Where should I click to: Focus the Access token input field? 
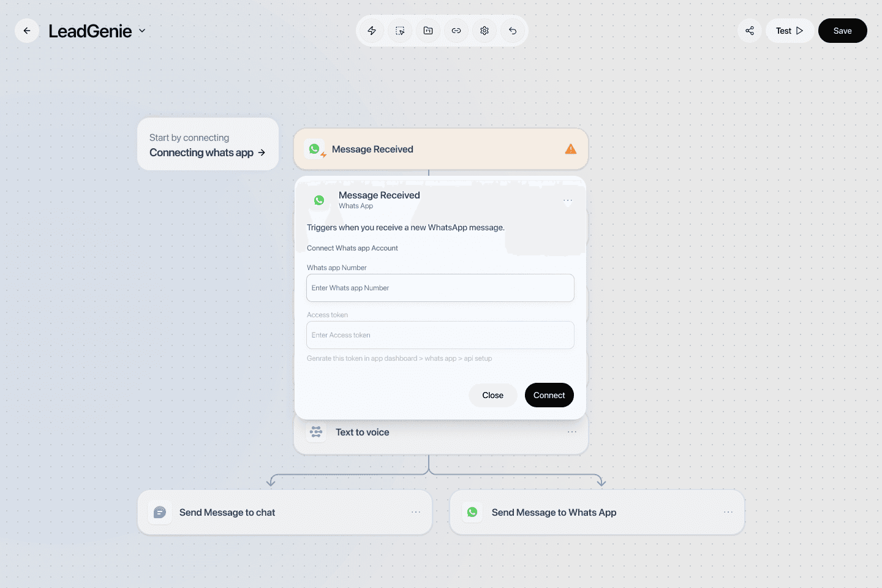440,335
